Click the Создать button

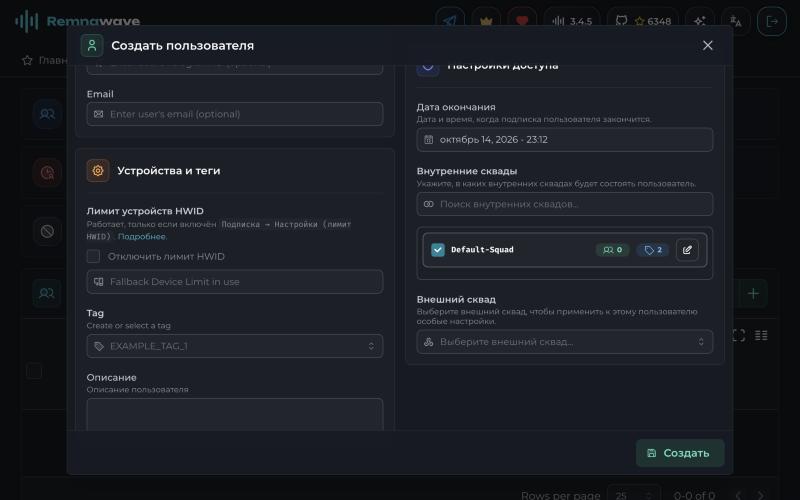680,453
